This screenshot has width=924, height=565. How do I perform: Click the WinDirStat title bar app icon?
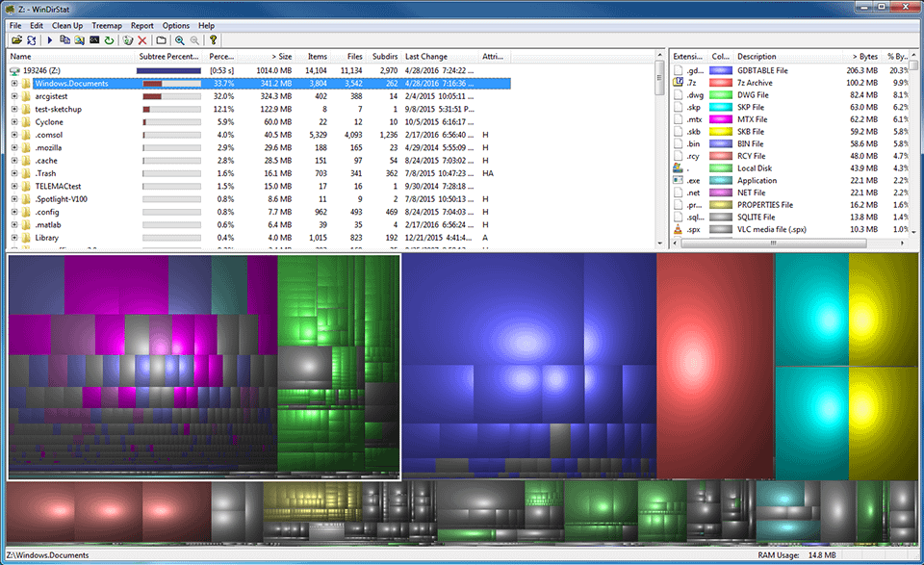click(10, 10)
